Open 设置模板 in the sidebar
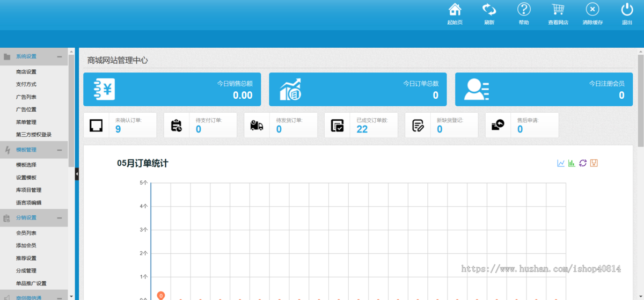This screenshot has width=644, height=300. [26, 178]
